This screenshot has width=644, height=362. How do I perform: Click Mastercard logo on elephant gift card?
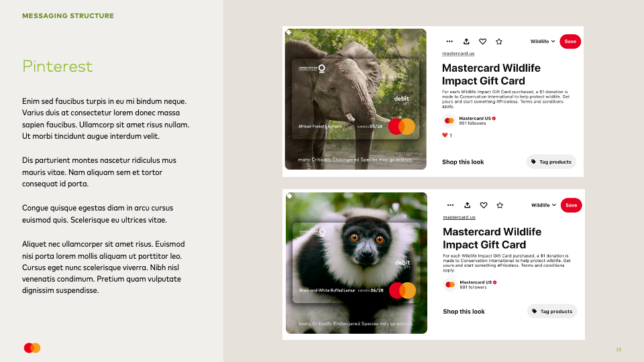pos(401,127)
